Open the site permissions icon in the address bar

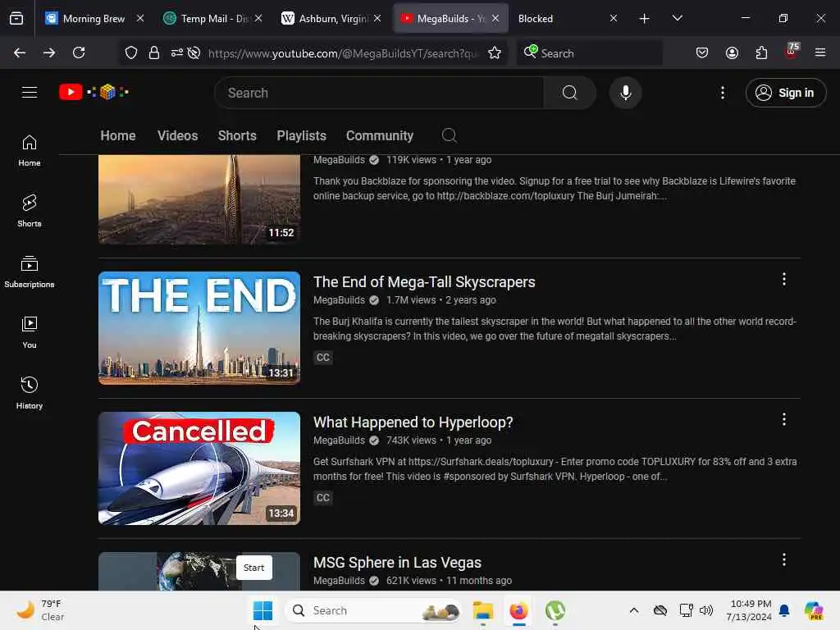[x=177, y=52]
